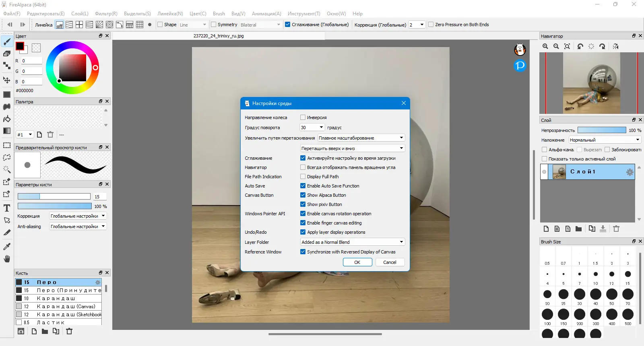Zoom in using the Navigator panel
Viewport: 644px width, 346px height.
pos(545,46)
